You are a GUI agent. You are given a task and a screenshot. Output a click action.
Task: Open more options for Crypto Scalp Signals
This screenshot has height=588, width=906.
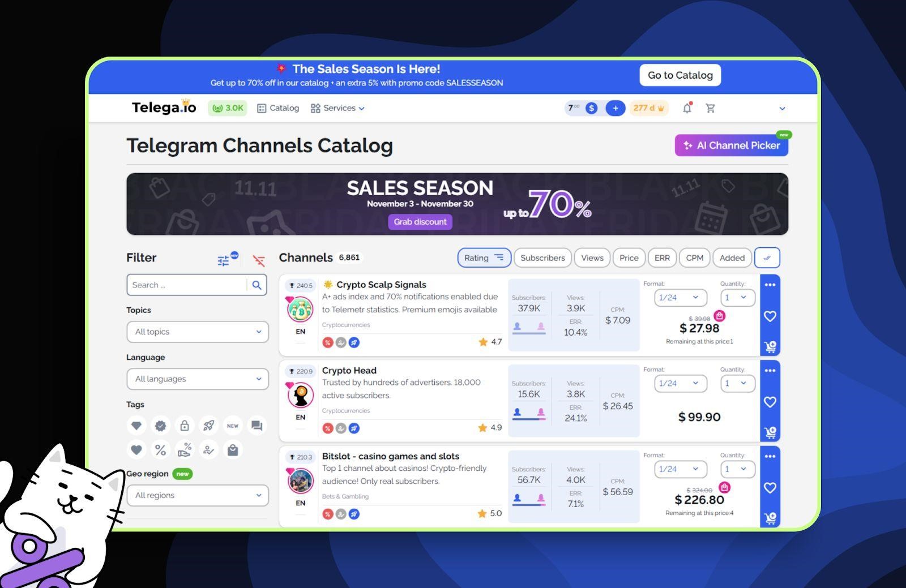tap(770, 285)
